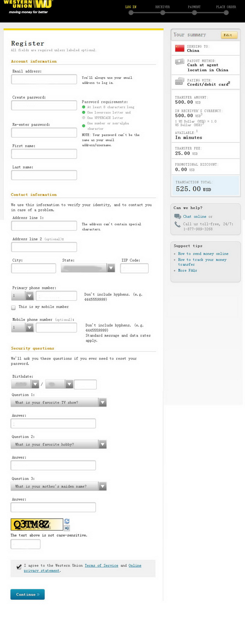Image resolution: width=245 pixels, height=644 pixels.
Task: Click the Western Union logo
Action: click(x=28, y=7)
